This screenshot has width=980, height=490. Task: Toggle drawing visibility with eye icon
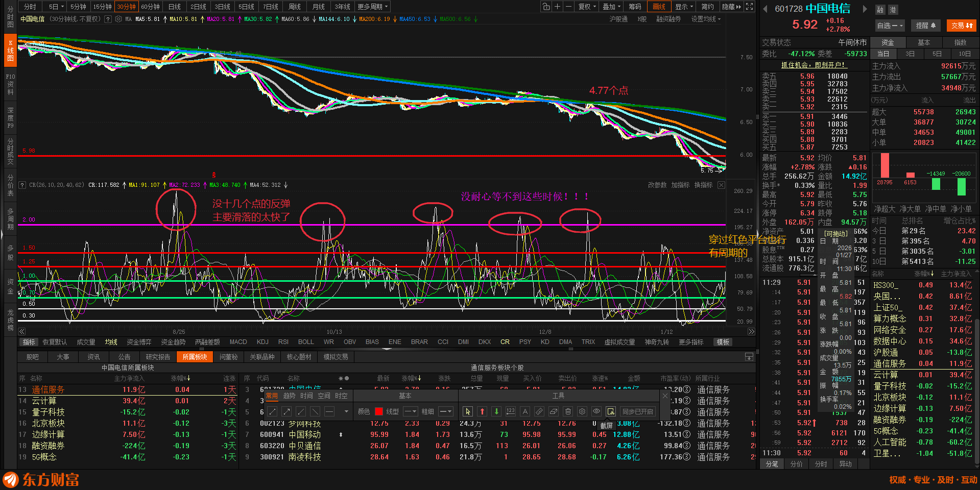pos(596,411)
